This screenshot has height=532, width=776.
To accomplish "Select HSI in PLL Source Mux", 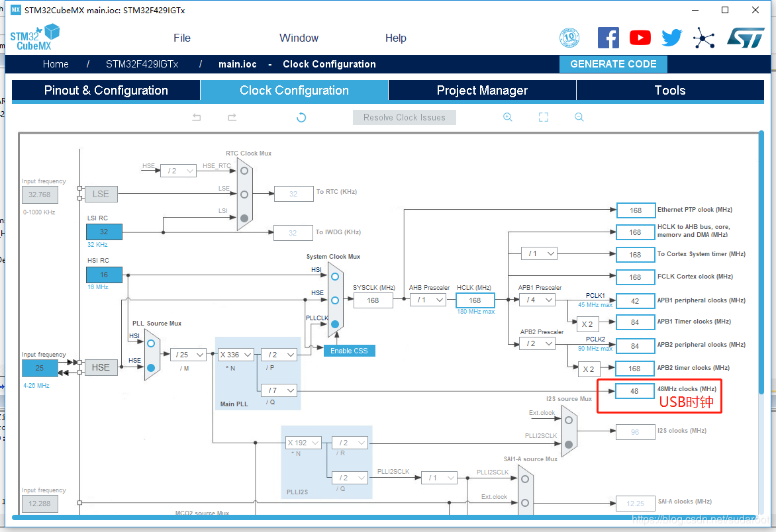I will [151, 343].
